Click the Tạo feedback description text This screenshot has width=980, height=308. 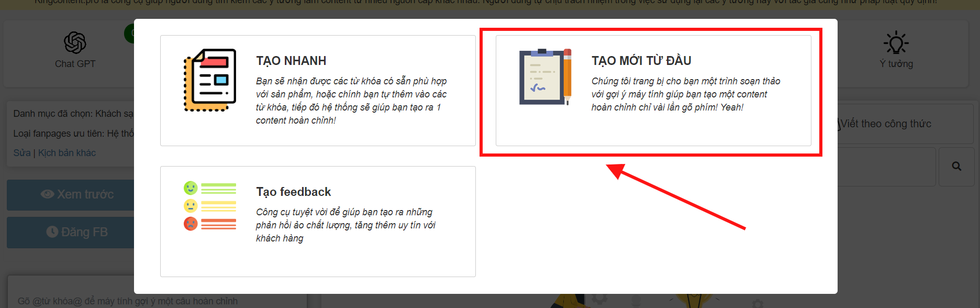[x=346, y=225]
